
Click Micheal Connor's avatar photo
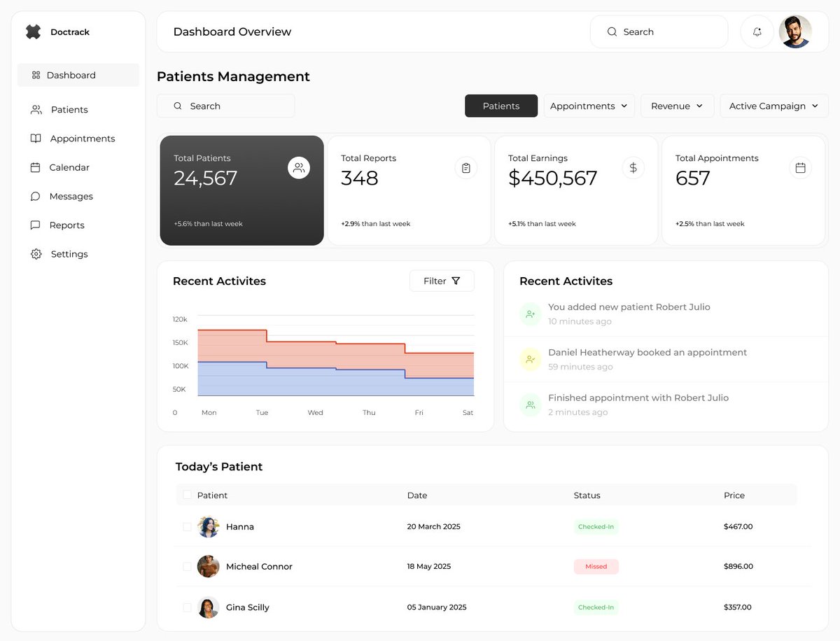coord(209,567)
